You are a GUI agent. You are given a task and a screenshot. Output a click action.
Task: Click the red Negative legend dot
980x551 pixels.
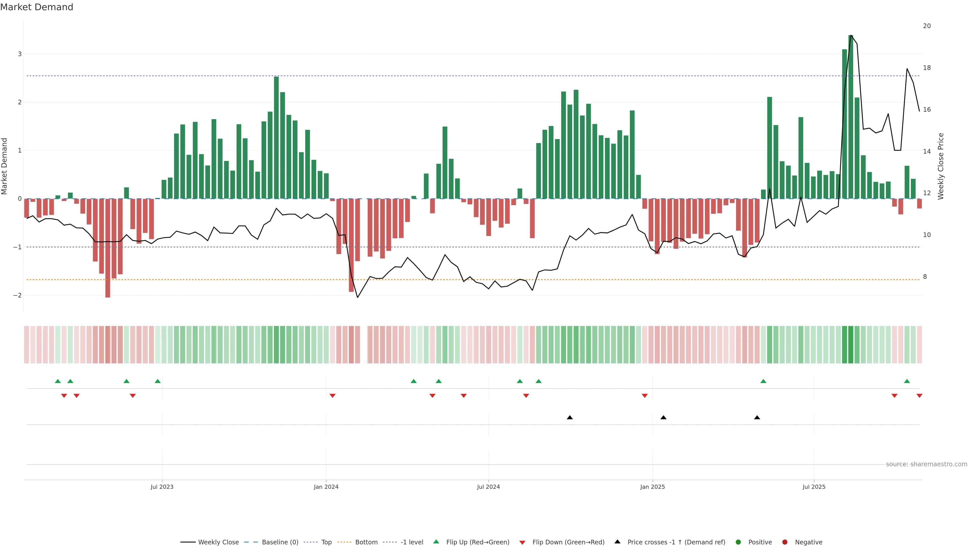click(x=785, y=542)
